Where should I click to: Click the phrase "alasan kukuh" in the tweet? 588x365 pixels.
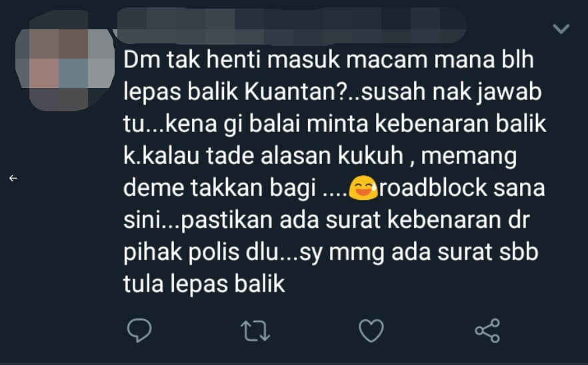[x=332, y=155]
